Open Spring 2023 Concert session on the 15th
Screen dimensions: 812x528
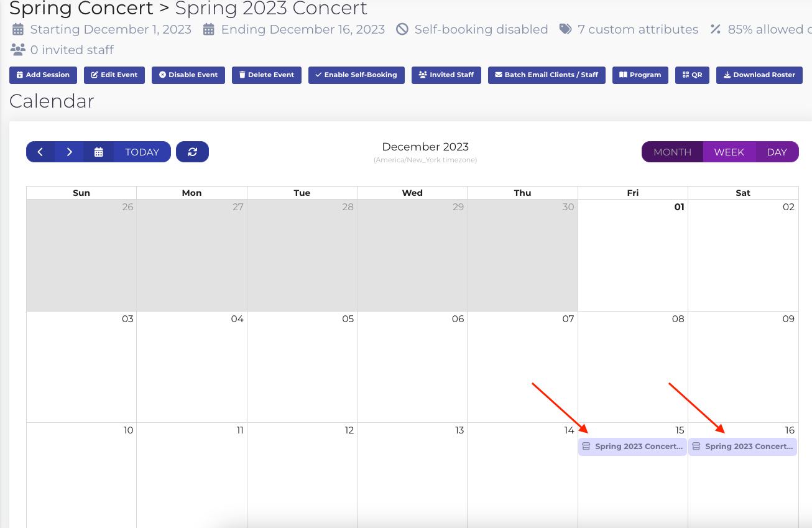click(632, 447)
